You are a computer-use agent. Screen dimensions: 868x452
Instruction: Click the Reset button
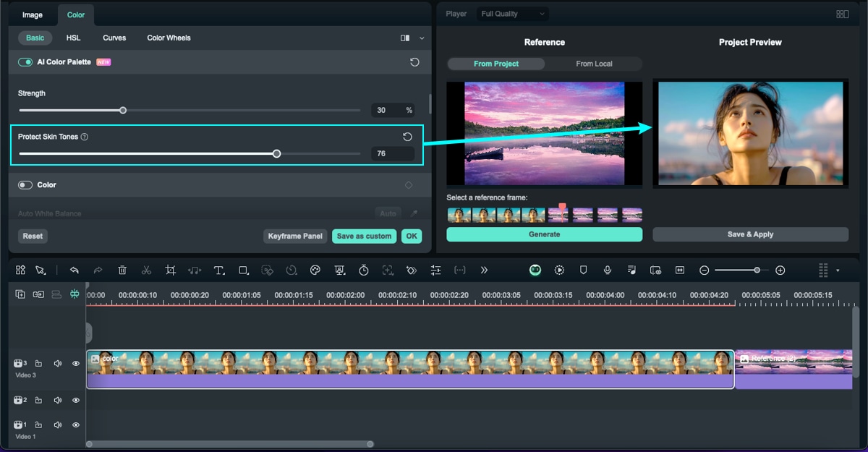click(33, 236)
